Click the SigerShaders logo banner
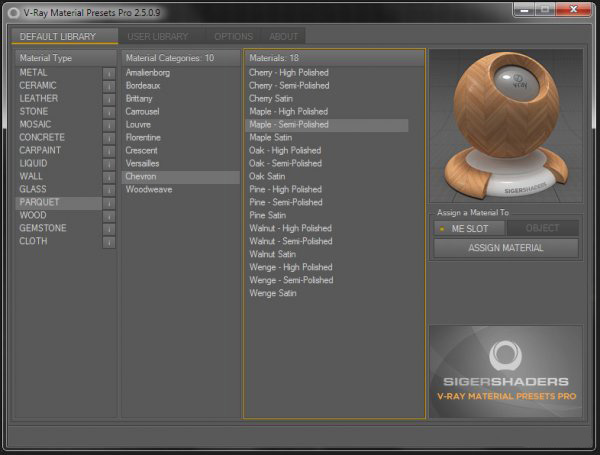The height and width of the screenshot is (455, 600). coord(506,371)
